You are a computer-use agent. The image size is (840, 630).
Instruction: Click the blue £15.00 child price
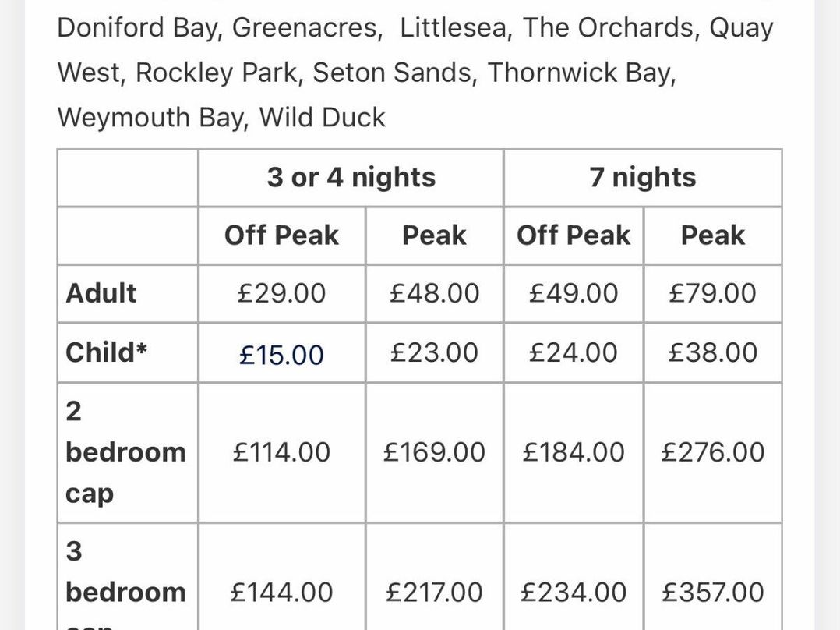coord(281,355)
